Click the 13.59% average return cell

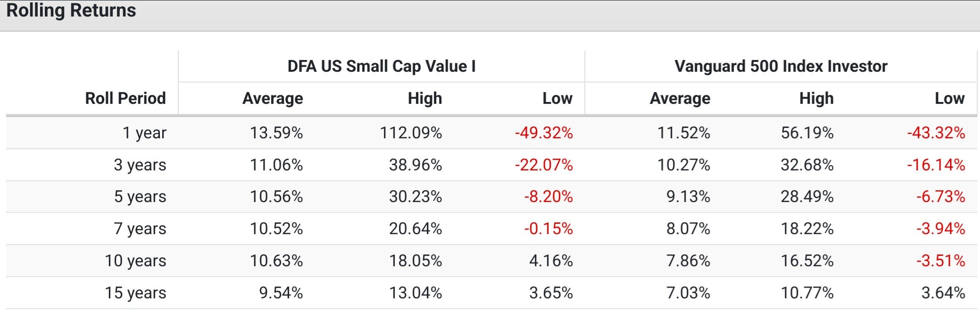(276, 133)
